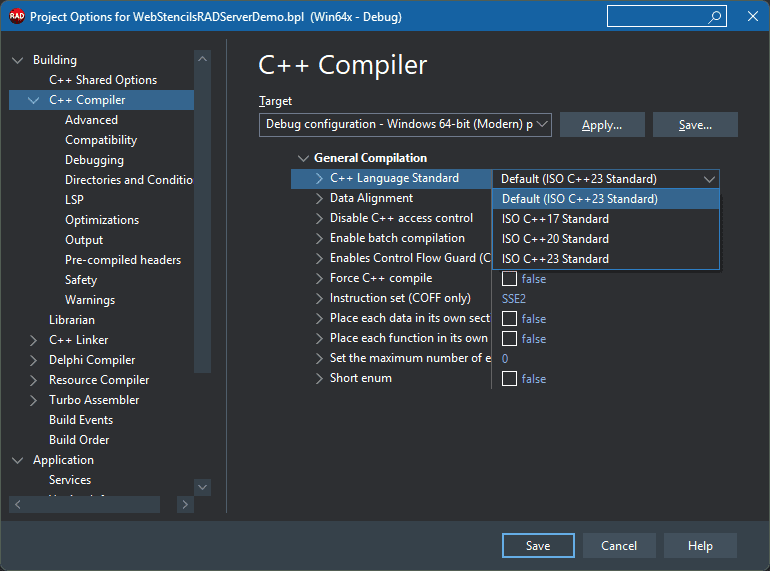Collapse the Application tree node
The height and width of the screenshot is (571, 770).
point(18,461)
